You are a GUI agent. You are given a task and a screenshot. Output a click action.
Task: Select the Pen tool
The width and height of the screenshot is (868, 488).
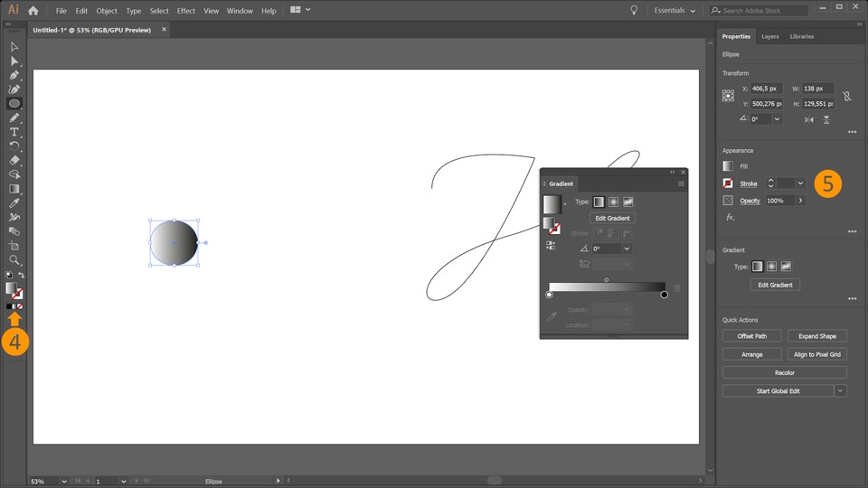click(14, 75)
